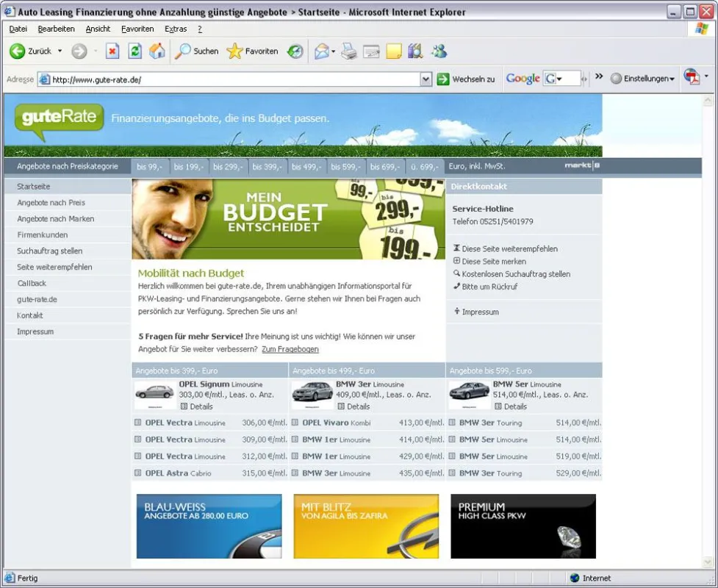Open the Callback sidebar link
718x588 pixels.
(x=32, y=283)
